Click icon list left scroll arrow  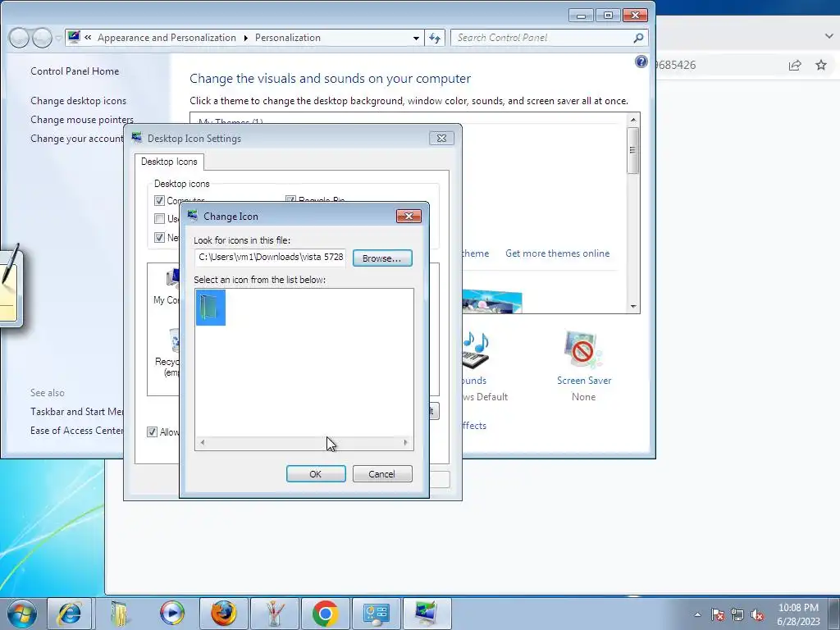[x=202, y=442]
